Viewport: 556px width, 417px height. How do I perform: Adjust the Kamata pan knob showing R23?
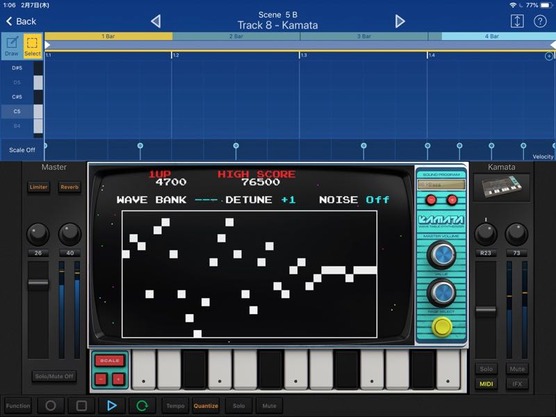tap(485, 234)
